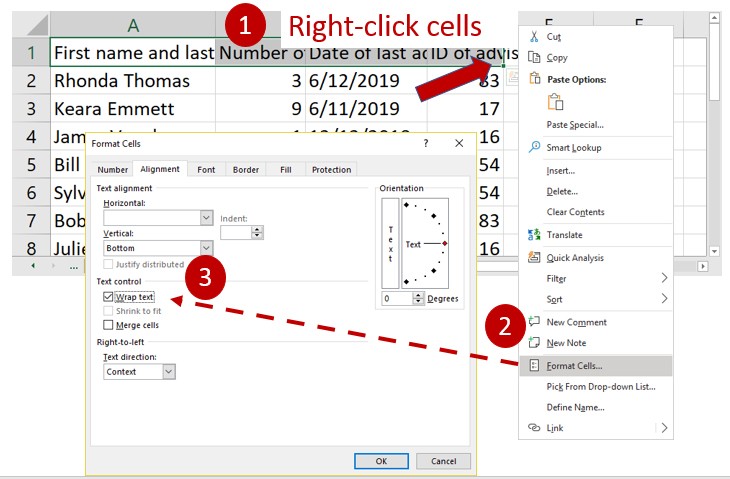Click the Cut scissors icon
The image size is (730, 479).
tap(534, 36)
